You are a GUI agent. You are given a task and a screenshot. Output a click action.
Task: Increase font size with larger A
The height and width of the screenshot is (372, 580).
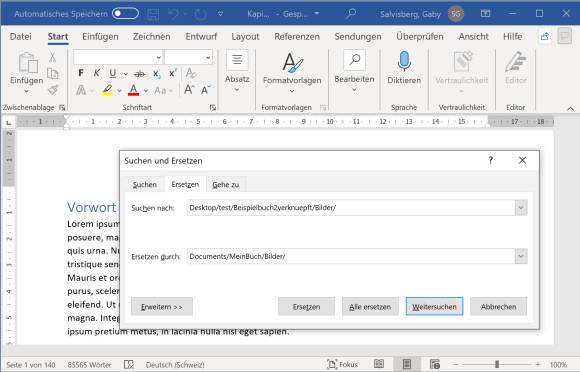(x=189, y=89)
